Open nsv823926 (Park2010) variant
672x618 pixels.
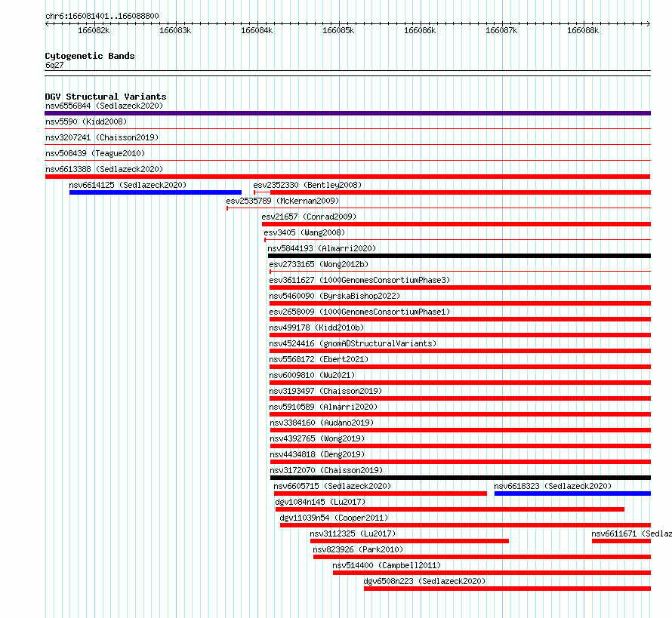pos(358,549)
